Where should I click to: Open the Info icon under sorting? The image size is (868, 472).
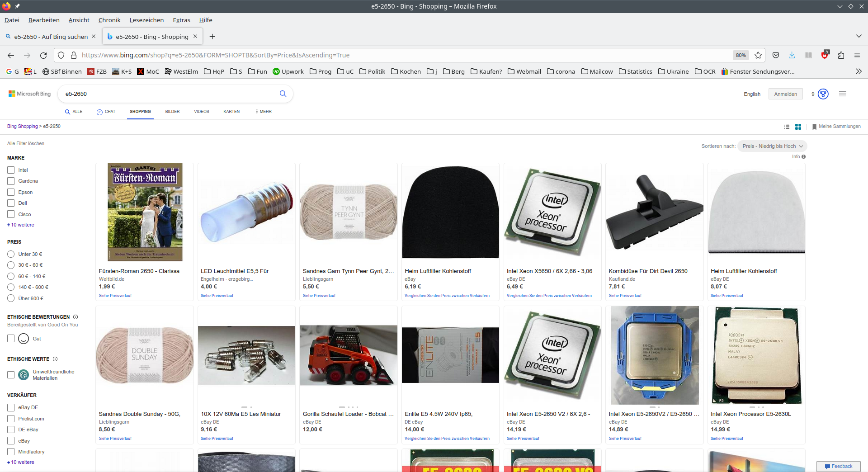tap(803, 156)
